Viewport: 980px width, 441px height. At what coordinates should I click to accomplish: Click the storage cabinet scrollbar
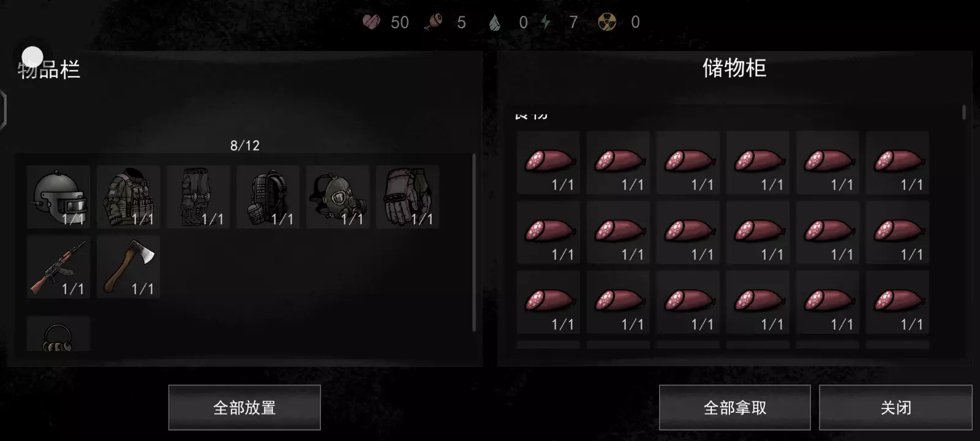[964, 113]
